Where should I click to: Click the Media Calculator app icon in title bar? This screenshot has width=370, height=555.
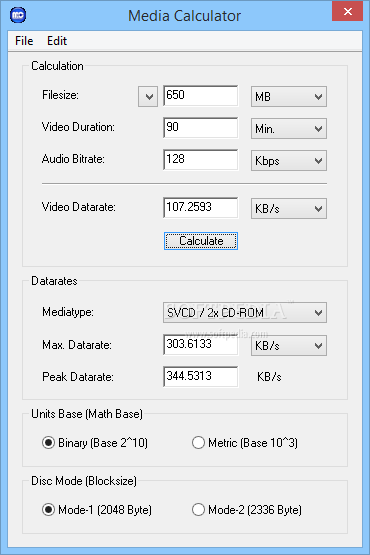point(18,15)
